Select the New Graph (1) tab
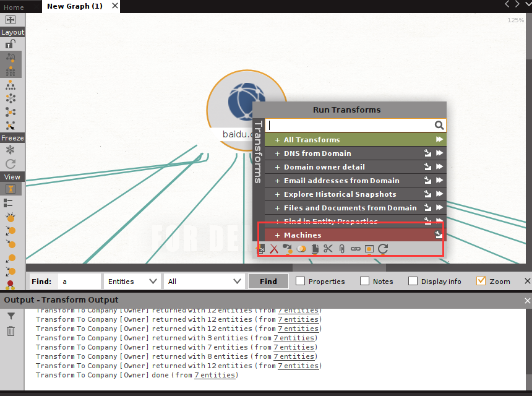The image size is (532, 396). (x=75, y=6)
